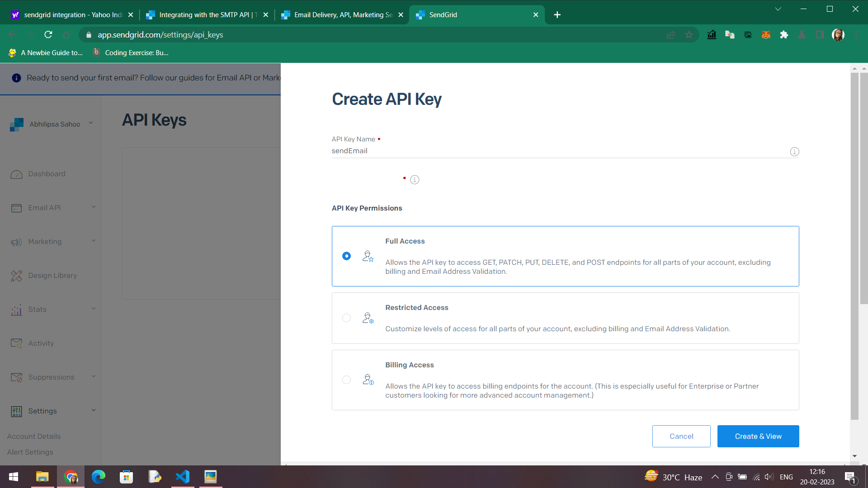Select the Full Access radio button

tap(346, 256)
